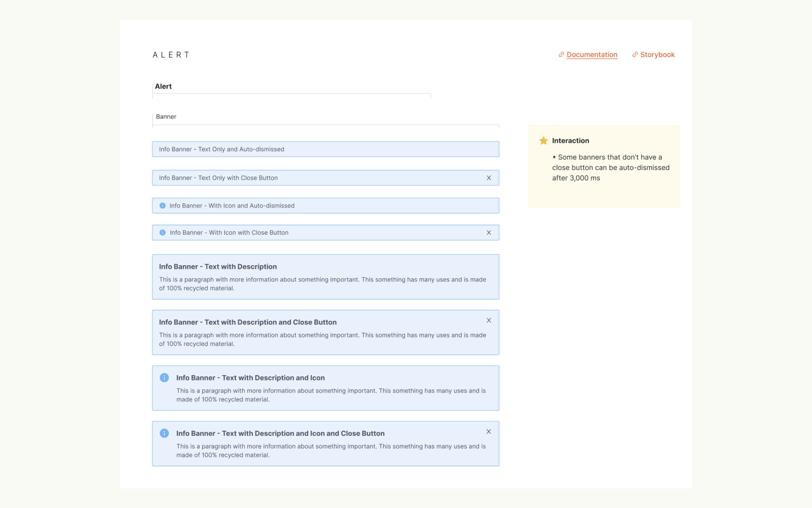Screen dimensions: 812x508
Task: Dismiss the Description and Icon and Close Button banner
Action: coord(489,432)
